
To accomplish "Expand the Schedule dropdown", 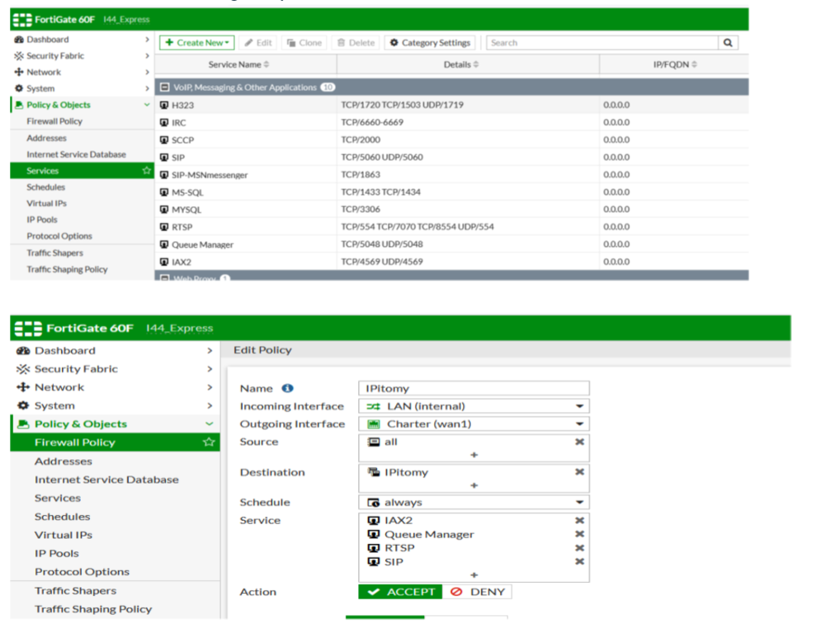I will click(474, 502).
